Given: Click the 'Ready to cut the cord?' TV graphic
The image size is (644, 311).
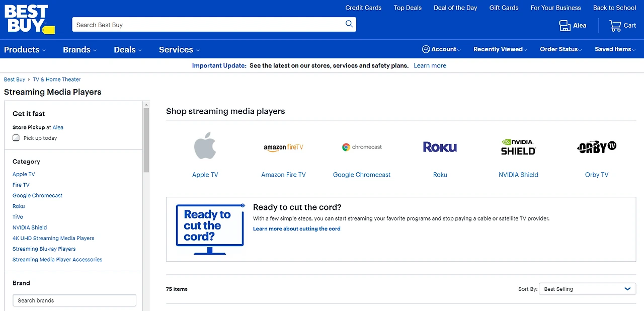Looking at the screenshot, I should point(210,229).
